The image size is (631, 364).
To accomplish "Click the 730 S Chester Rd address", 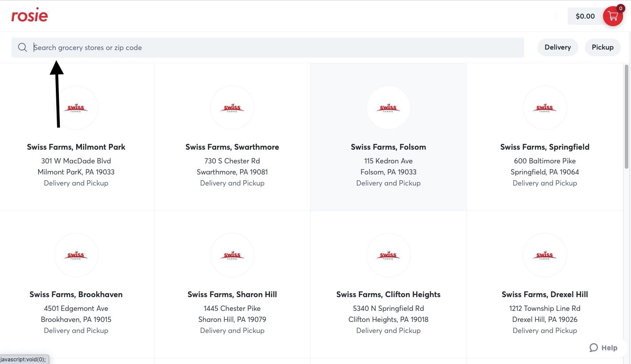I will [x=232, y=161].
